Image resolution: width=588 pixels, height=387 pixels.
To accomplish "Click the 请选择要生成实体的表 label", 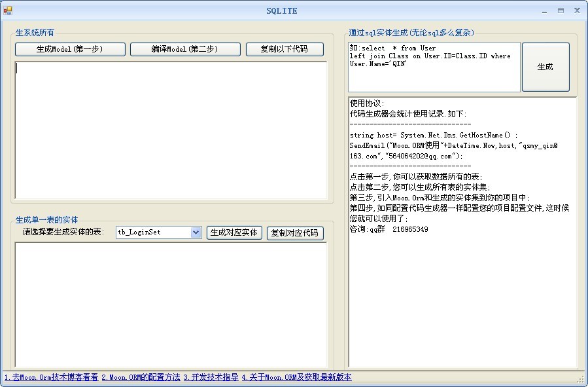I will (63, 232).
